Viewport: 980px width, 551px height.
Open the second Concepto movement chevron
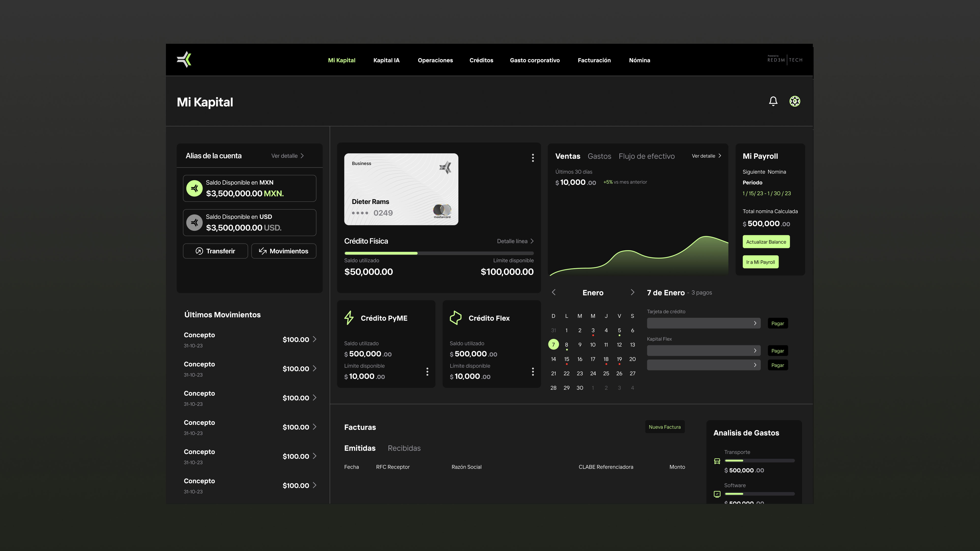pos(315,368)
